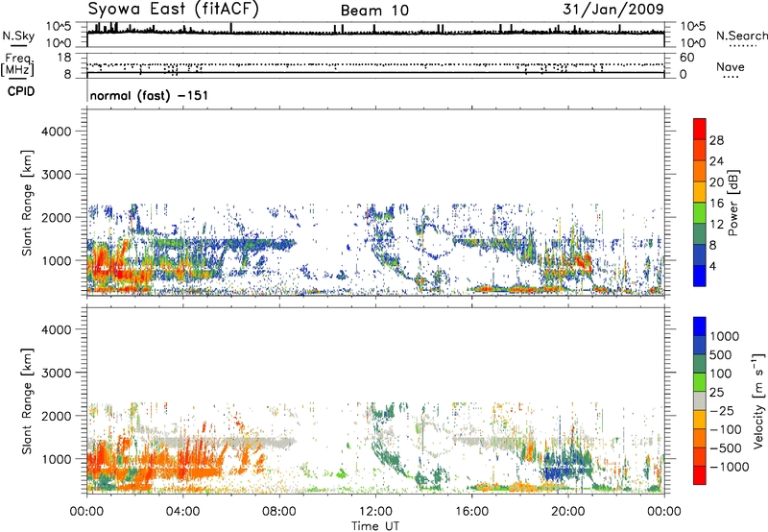Screen dimensions: 768x532
Task: Click the "3000" range label on the velocity panel
Action: pyautogui.click(x=56, y=373)
